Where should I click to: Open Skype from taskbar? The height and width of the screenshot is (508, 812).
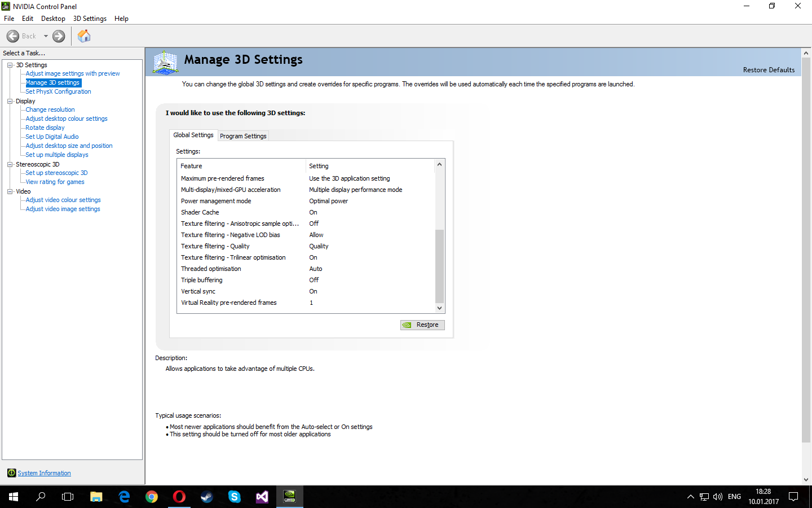pyautogui.click(x=235, y=497)
